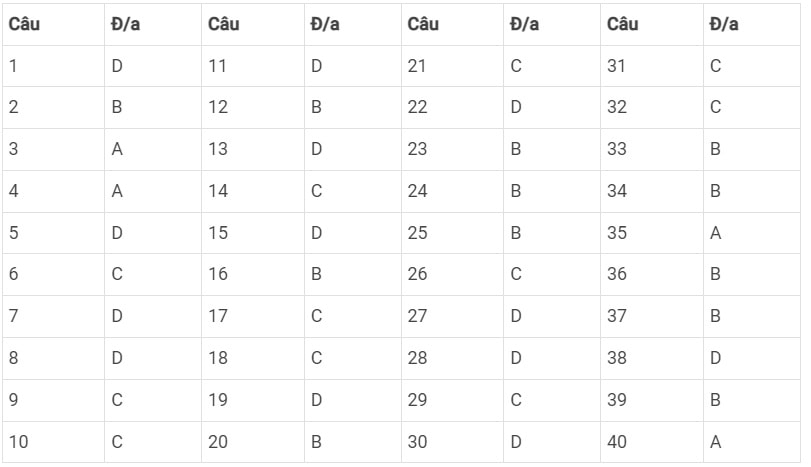This screenshot has height=467, width=811.
Task: Select answer A next to question 40
Action: coord(752,442)
